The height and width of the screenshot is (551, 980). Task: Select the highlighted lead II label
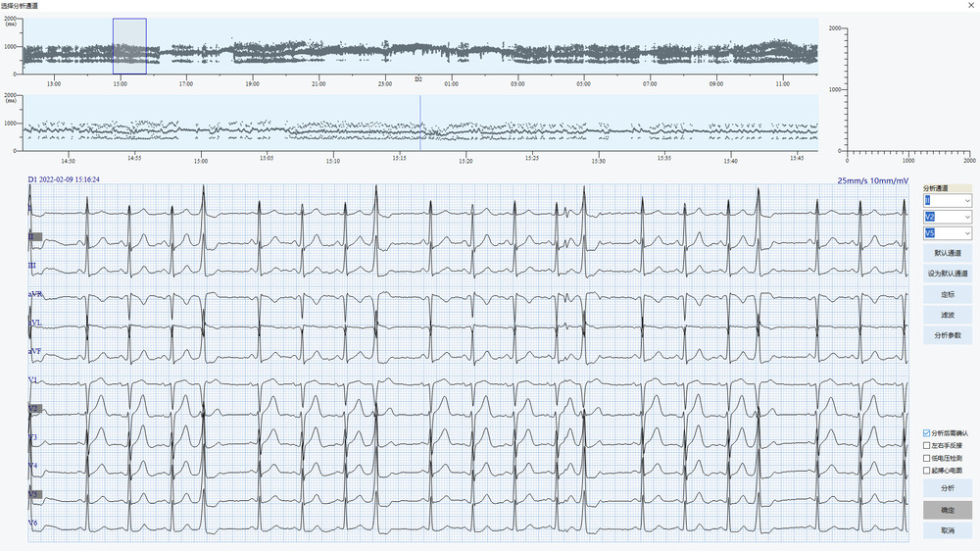[x=33, y=236]
